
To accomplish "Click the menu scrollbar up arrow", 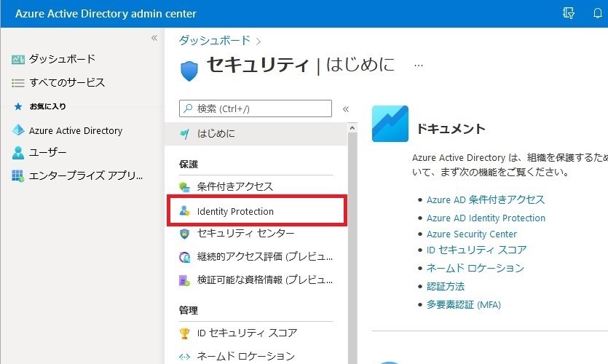I will 352,127.
